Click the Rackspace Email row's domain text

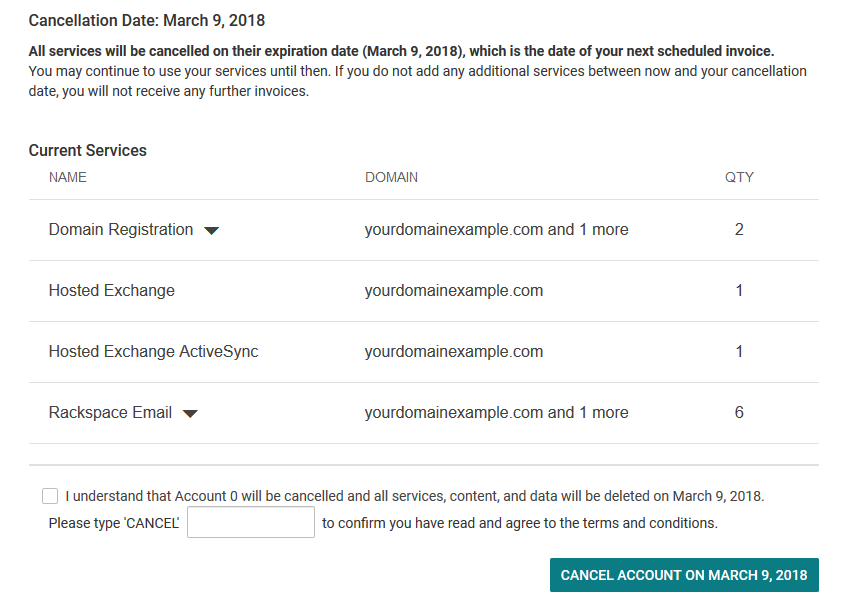pyautogui.click(x=496, y=413)
